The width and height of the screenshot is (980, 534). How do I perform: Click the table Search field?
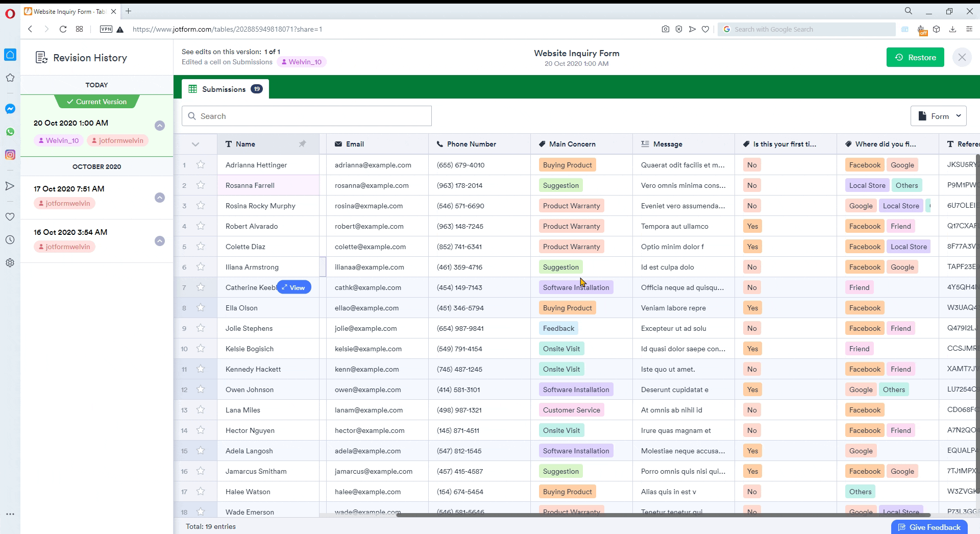coord(307,116)
